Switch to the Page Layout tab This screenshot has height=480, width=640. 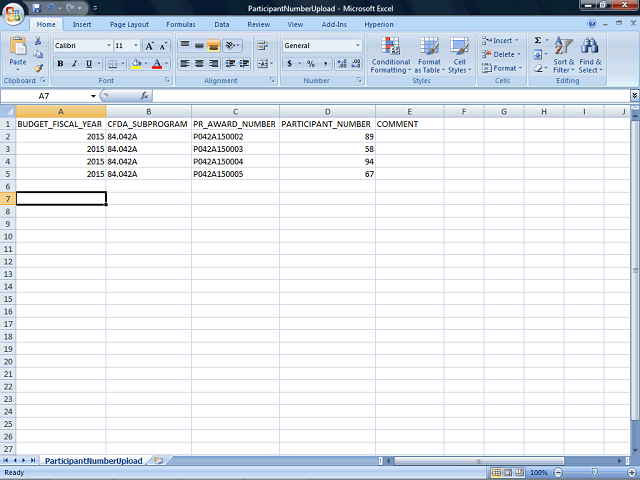click(129, 24)
